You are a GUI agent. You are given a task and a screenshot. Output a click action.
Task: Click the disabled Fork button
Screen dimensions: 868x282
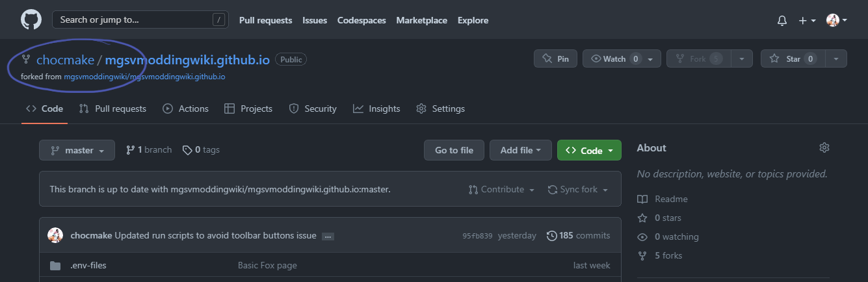699,58
